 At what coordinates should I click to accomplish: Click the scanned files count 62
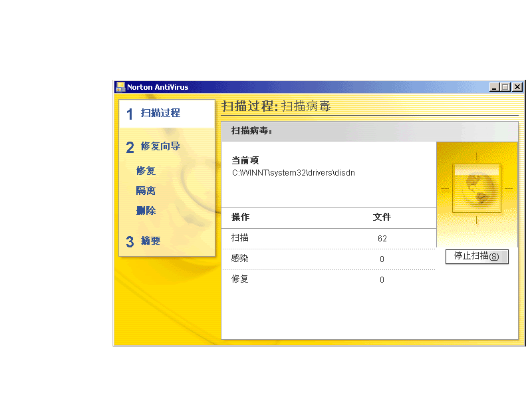click(x=382, y=239)
